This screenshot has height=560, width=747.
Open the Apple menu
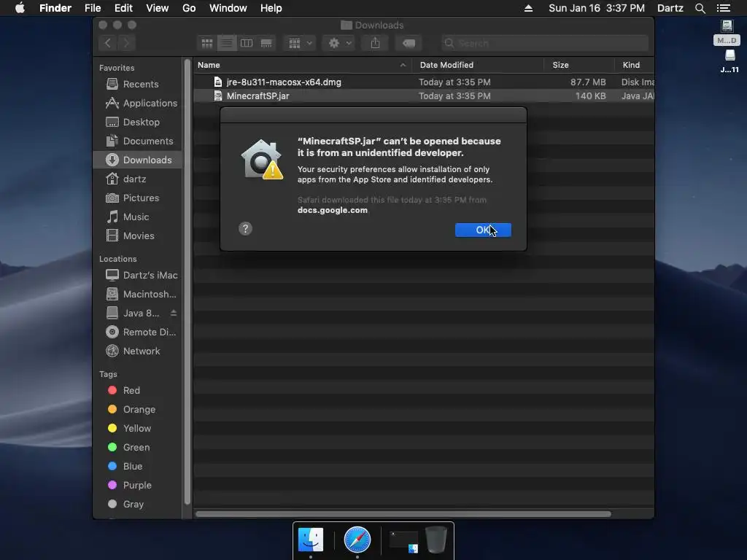(20, 8)
